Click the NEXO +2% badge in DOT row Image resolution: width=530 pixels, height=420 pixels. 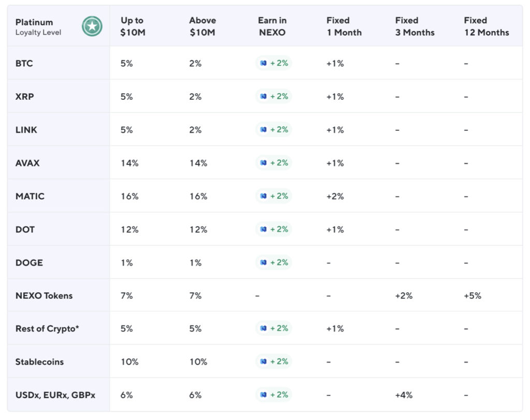click(274, 229)
